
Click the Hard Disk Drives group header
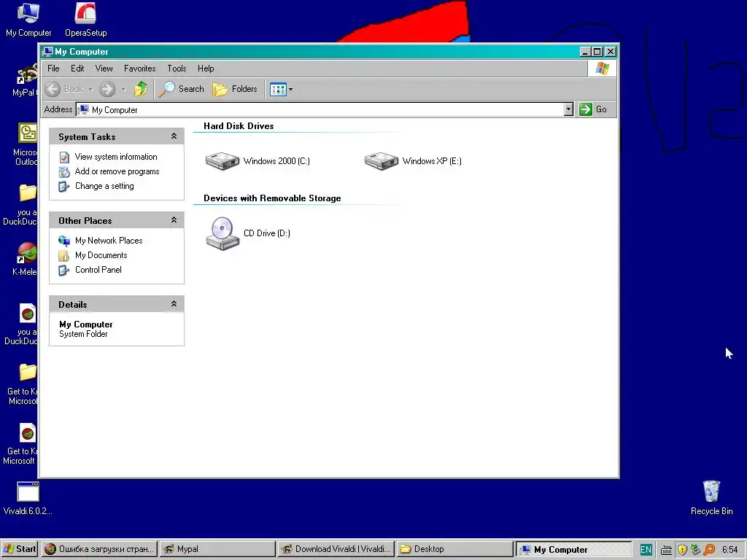pyautogui.click(x=239, y=126)
